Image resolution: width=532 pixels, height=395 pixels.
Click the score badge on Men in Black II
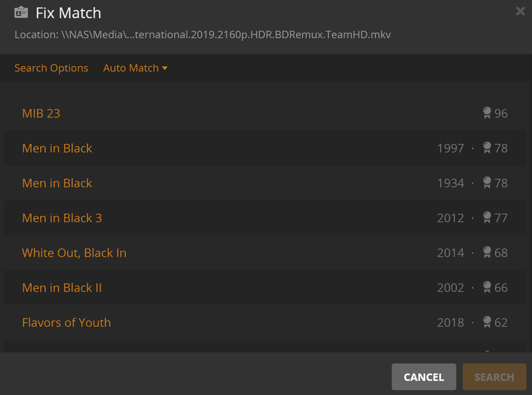pos(487,288)
